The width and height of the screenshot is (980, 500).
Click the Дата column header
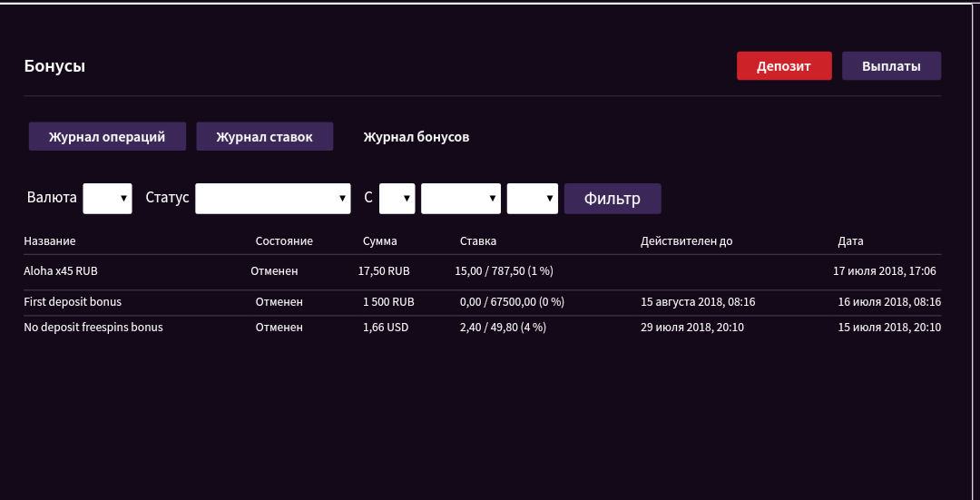(x=850, y=240)
